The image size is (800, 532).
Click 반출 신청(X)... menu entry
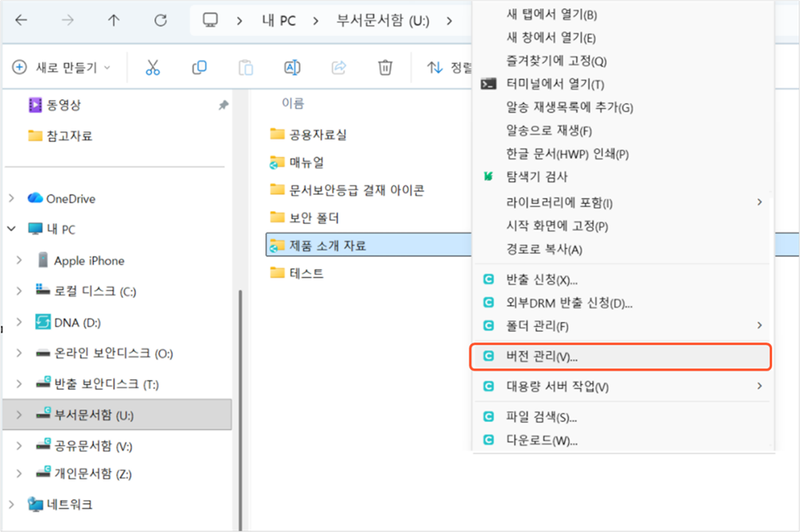click(542, 280)
